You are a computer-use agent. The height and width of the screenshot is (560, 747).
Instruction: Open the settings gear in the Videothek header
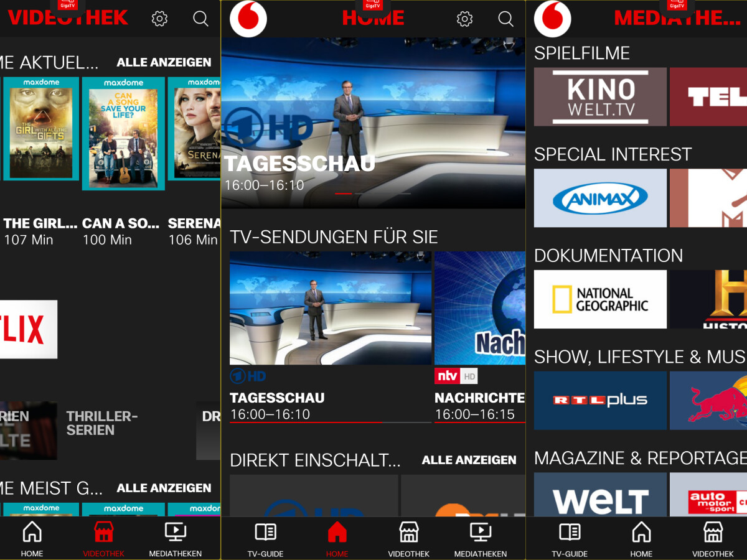(160, 19)
